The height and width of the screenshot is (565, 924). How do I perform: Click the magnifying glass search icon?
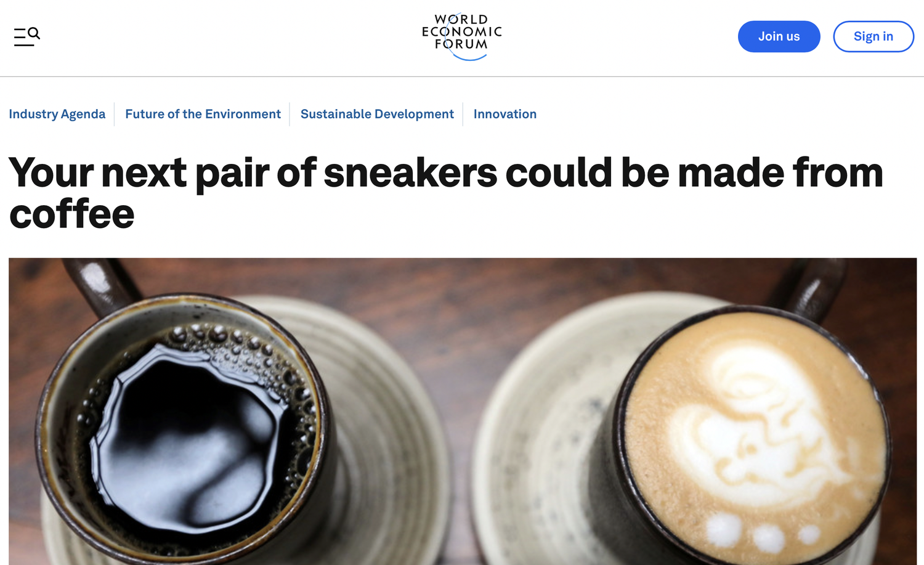point(34,33)
